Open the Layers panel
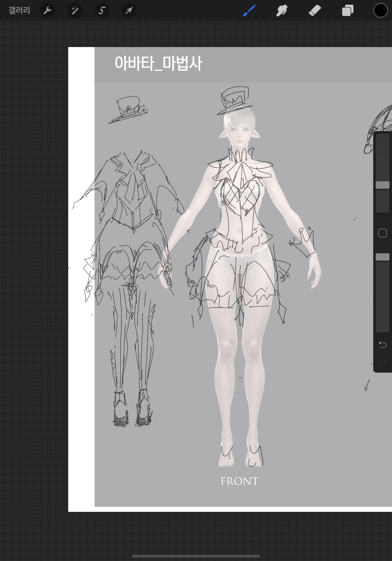 [x=348, y=10]
